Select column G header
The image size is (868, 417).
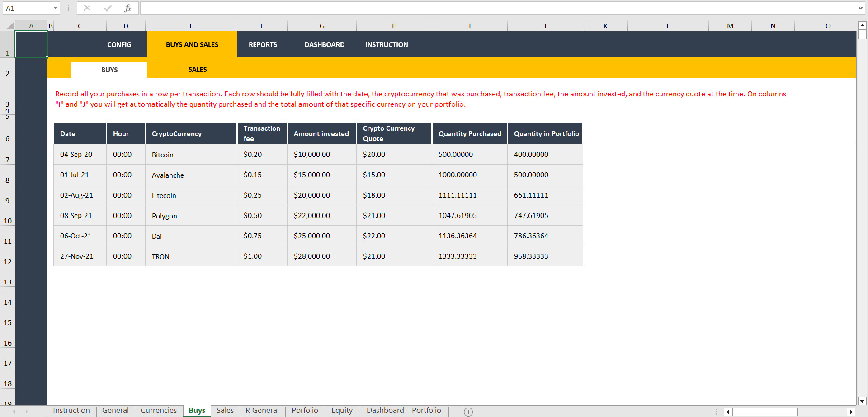point(322,26)
